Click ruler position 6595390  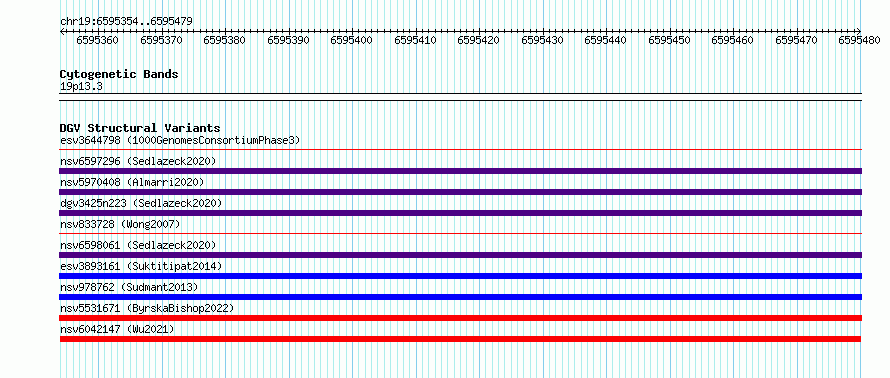click(x=288, y=40)
